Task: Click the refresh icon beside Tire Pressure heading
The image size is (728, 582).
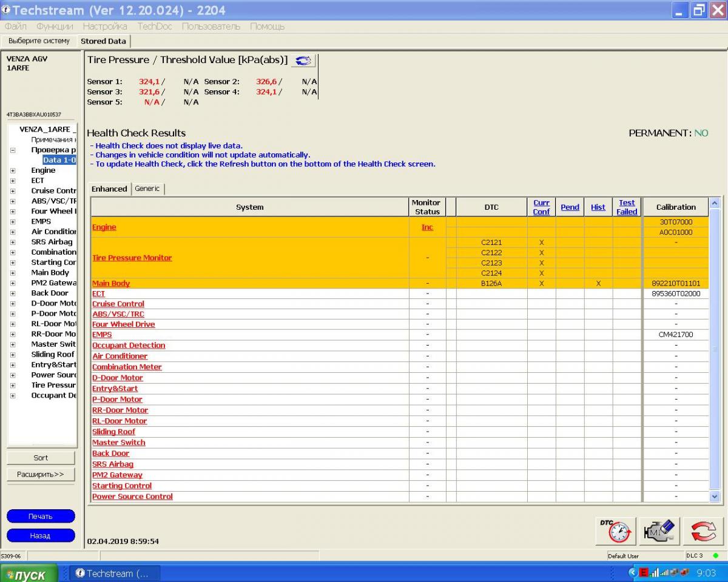Action: click(303, 60)
